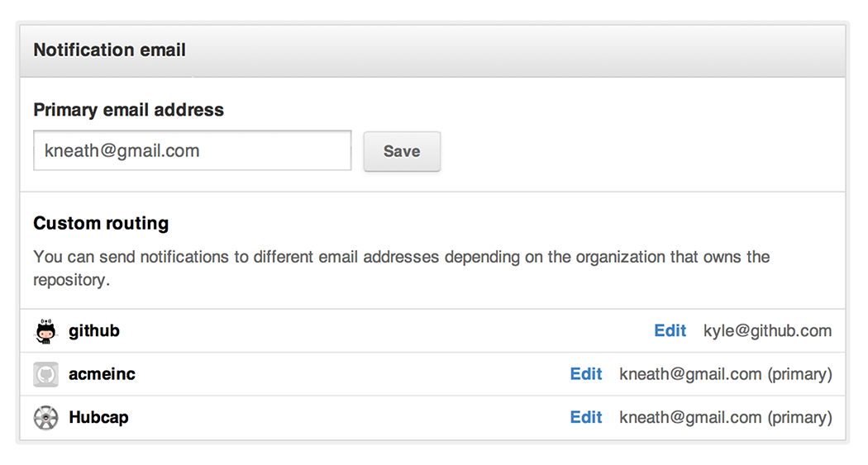Screen dimensions: 868x465
Task: Click the acmeinc organization avatar icon
Action: tap(45, 374)
